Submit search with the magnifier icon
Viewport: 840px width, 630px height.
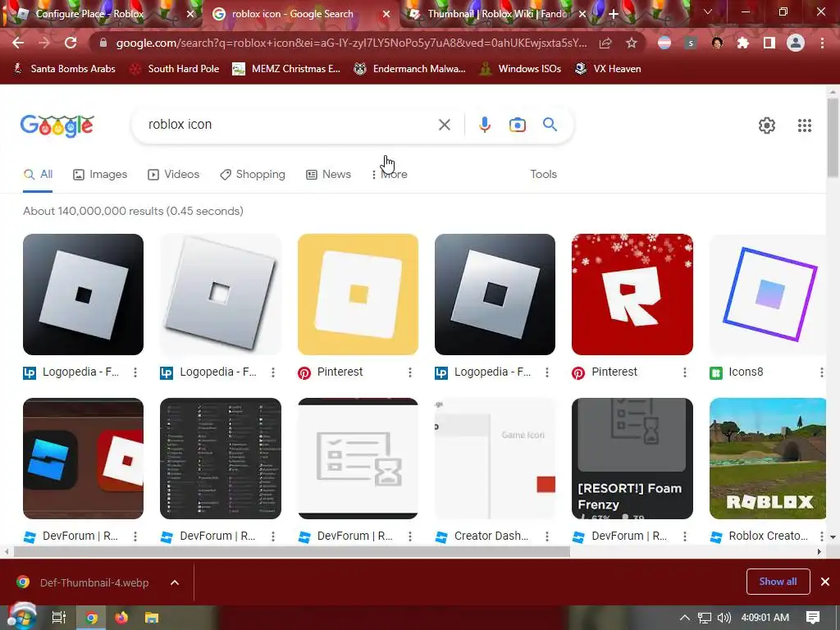(550, 125)
